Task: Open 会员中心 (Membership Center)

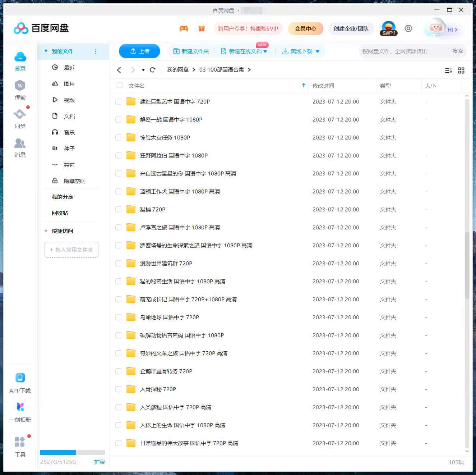Action: pyautogui.click(x=305, y=28)
